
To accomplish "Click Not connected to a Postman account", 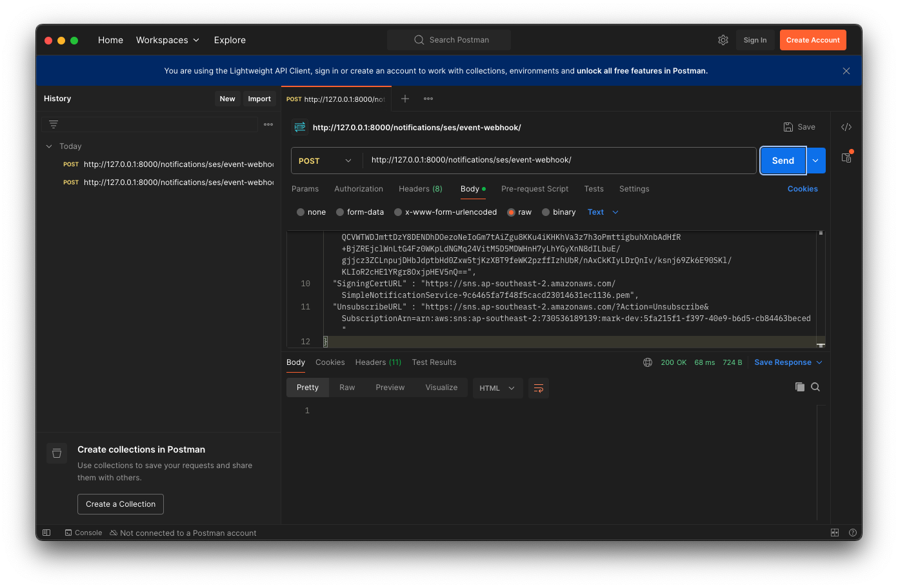I will [183, 533].
